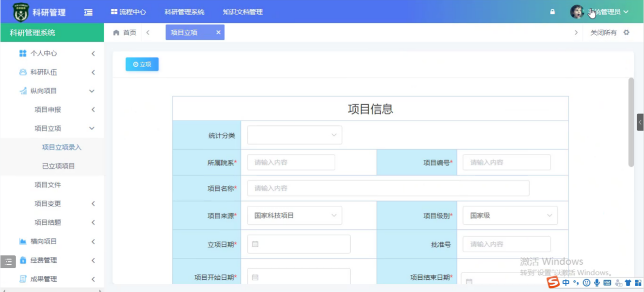Open the IME soft keyboard icon
Screen dimensions: 644x292
tap(607, 283)
